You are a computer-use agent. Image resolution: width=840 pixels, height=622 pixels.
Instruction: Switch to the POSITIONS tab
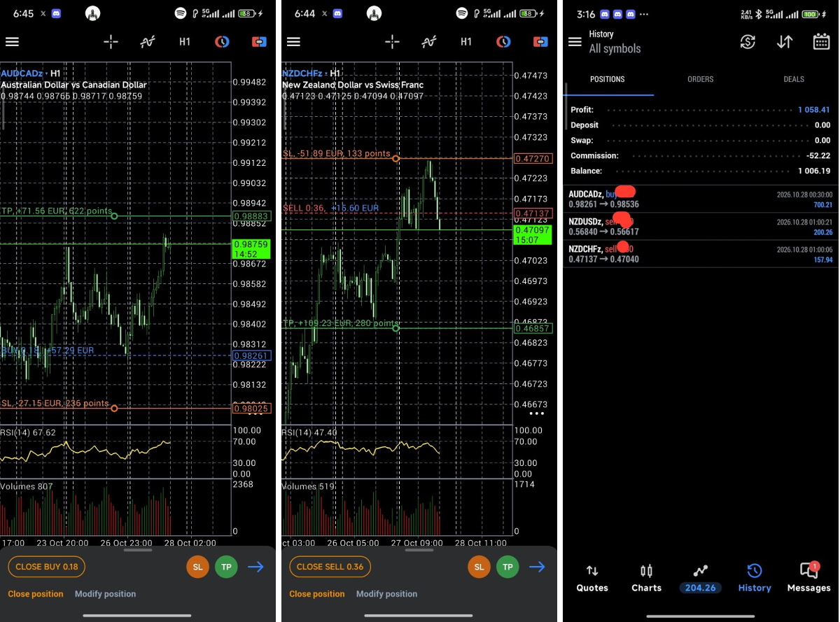point(608,79)
